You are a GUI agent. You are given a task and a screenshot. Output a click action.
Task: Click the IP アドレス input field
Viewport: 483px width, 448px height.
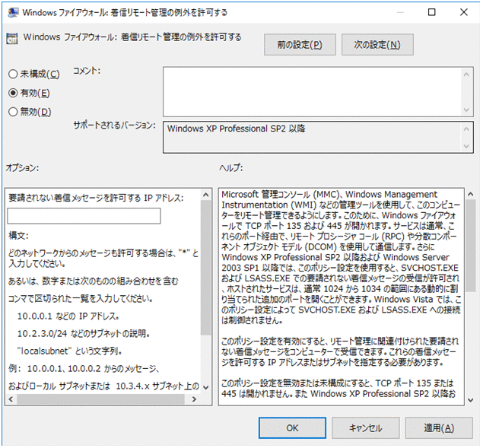click(84, 216)
